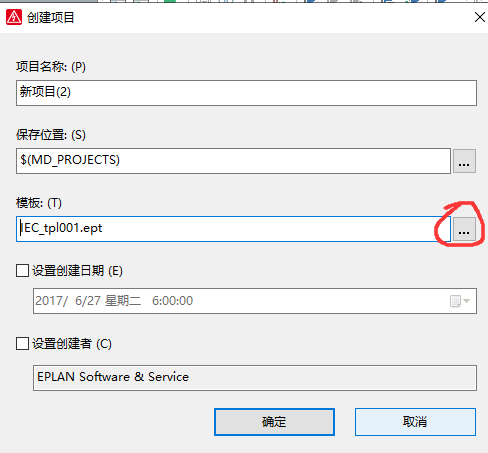Click the EPLAN Software & Service creator field
This screenshot has height=453, width=488.
pyautogui.click(x=255, y=378)
